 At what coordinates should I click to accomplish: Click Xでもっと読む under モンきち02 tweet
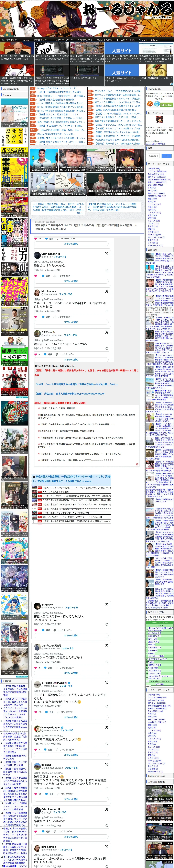coord(71,636)
